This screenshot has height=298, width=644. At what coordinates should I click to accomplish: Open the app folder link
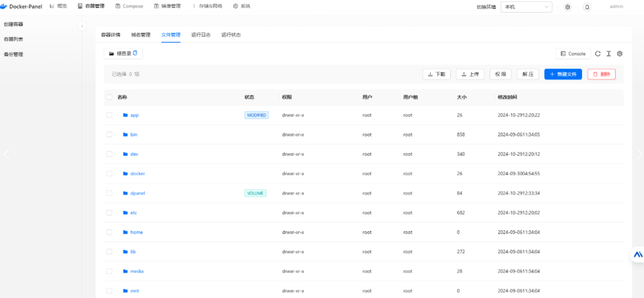pos(134,115)
